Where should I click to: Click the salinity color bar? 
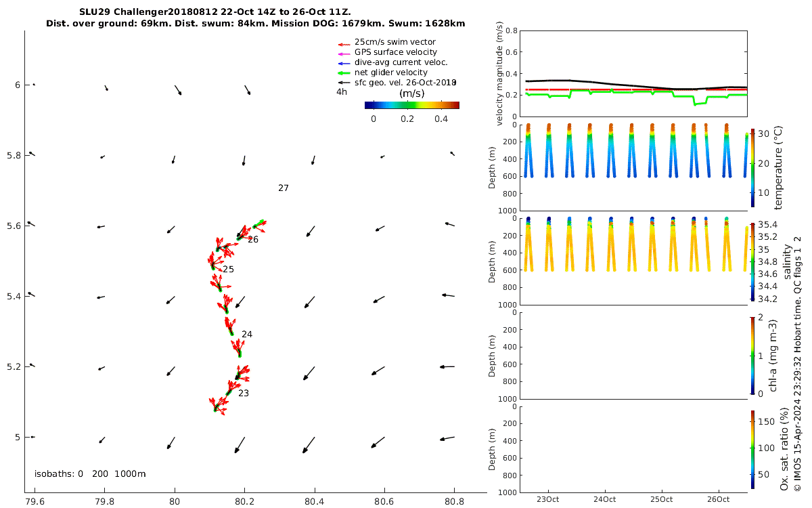pos(752,261)
